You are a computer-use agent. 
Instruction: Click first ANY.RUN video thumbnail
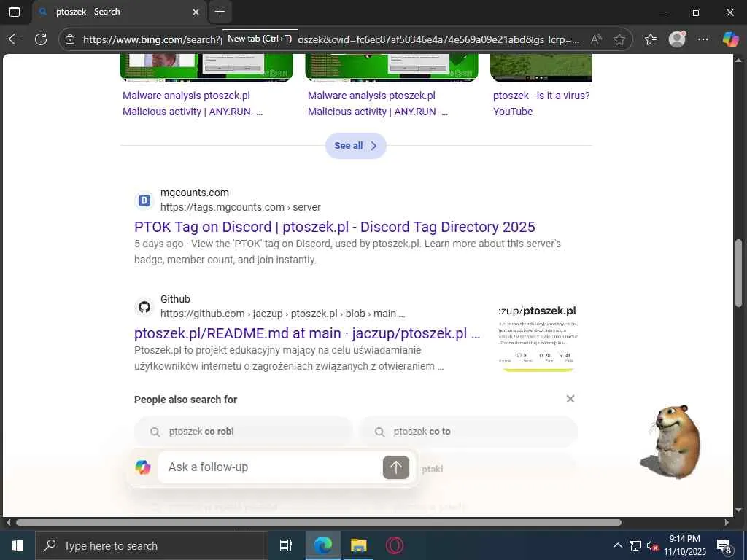point(206,68)
